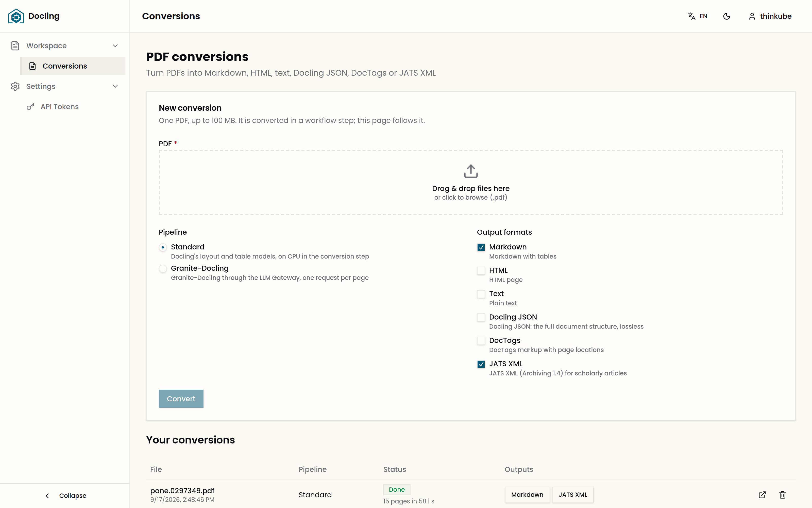Download the JATS XML output for pone.0297349.pdf
Screen dimensions: 812x508
[x=573, y=495]
